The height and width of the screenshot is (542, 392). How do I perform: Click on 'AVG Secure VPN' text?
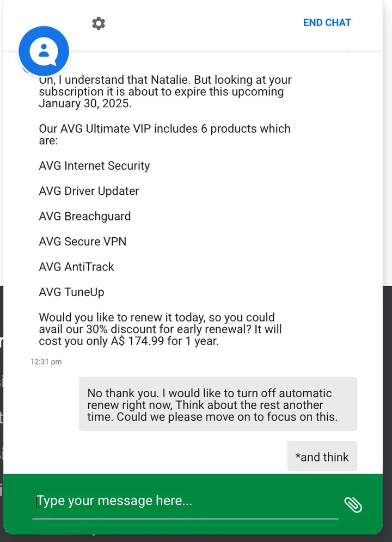[x=83, y=242]
